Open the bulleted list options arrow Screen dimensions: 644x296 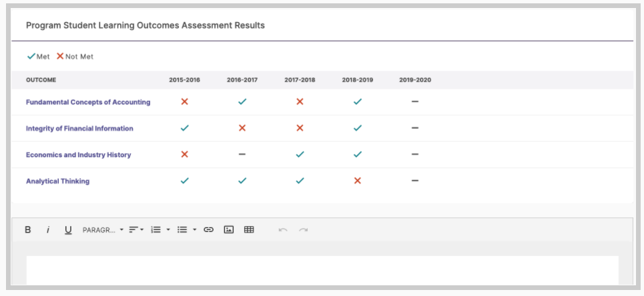[x=195, y=230]
